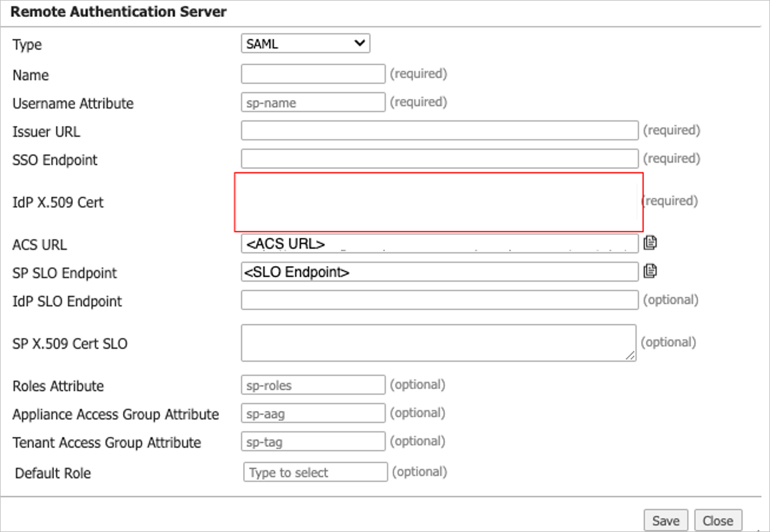770x532 pixels.
Task: Focus the IdP SLO Endpoint field
Action: click(x=440, y=300)
